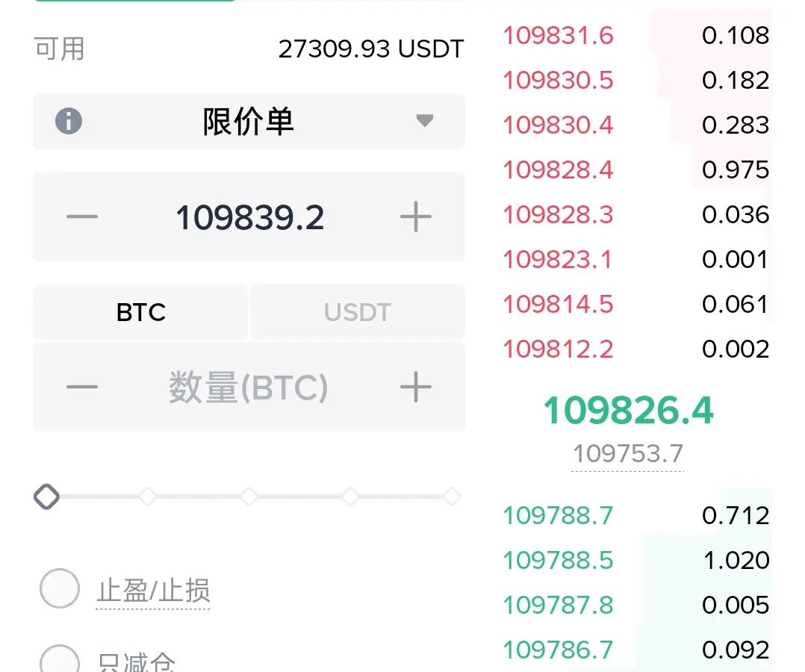The image size is (805, 672).
Task: Focus the 数量(BTC) quantity input
Action: pyautogui.click(x=249, y=387)
